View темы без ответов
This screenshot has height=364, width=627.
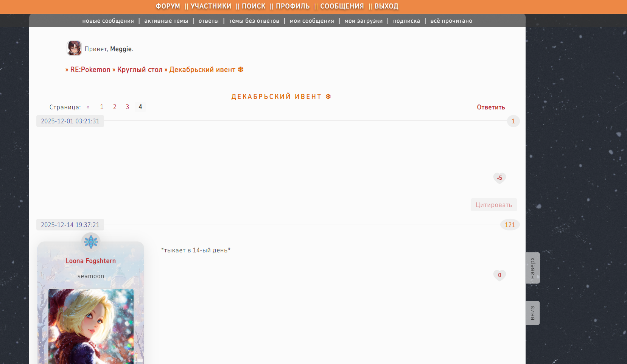tap(254, 21)
